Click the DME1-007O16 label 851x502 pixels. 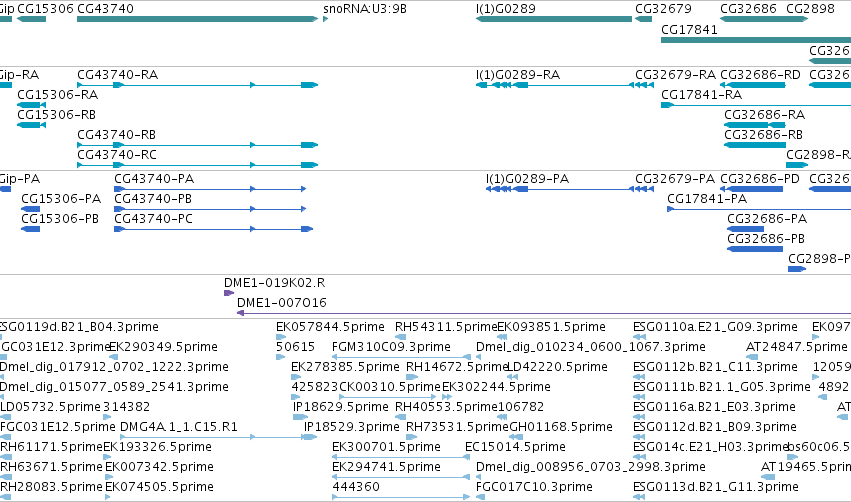[282, 303]
